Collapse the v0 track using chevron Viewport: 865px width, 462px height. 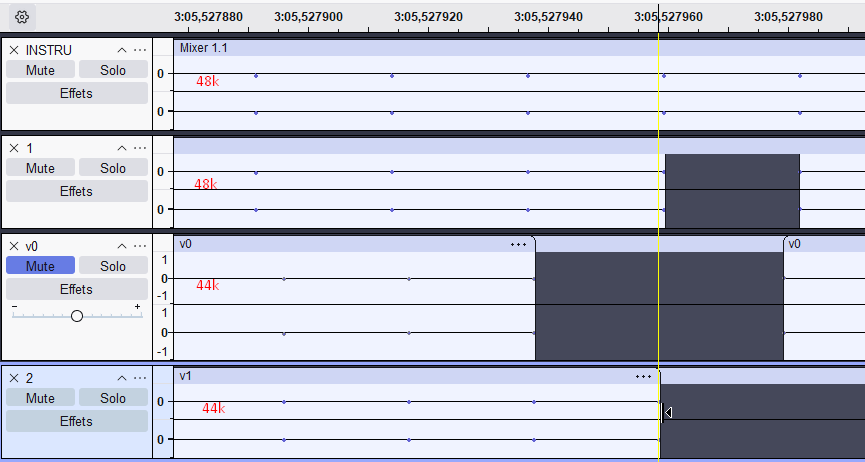pos(122,246)
